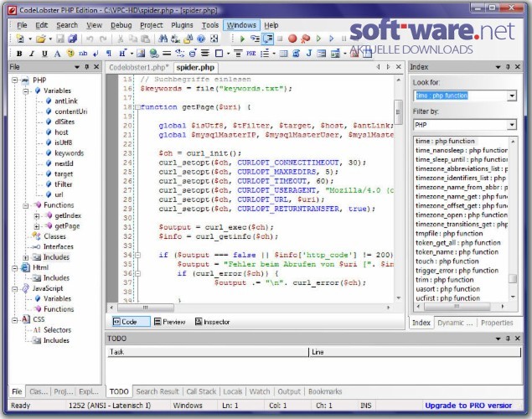Cut selection with scissors icon
Screen dimensions: 532x419
click(120, 39)
